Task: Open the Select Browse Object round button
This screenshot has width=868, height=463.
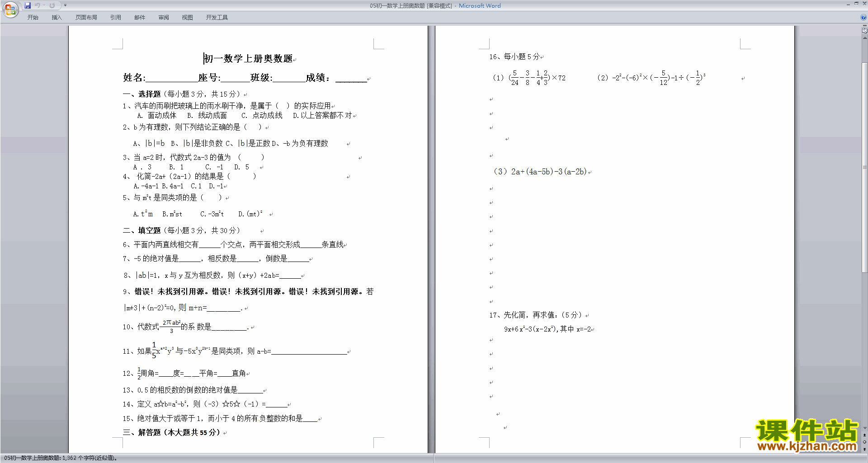Action: tap(864, 442)
